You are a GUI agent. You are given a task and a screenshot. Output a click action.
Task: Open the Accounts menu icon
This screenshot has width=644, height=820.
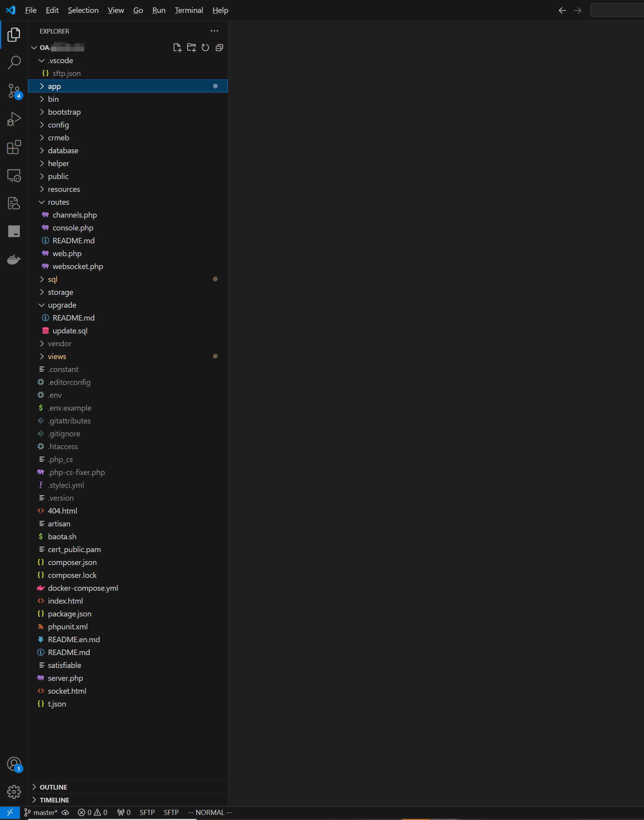click(14, 764)
